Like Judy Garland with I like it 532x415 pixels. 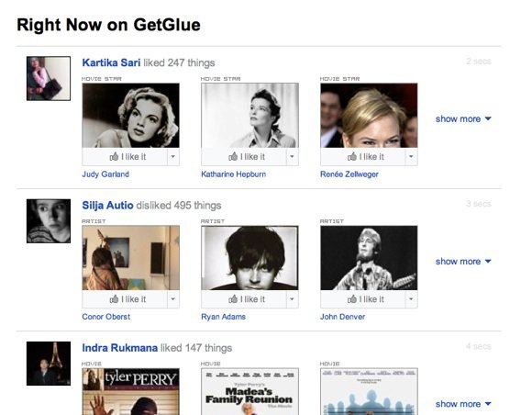coord(125,157)
